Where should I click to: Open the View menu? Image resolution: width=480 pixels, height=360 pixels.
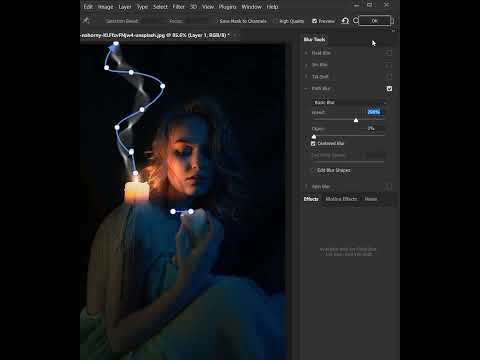tap(208, 7)
